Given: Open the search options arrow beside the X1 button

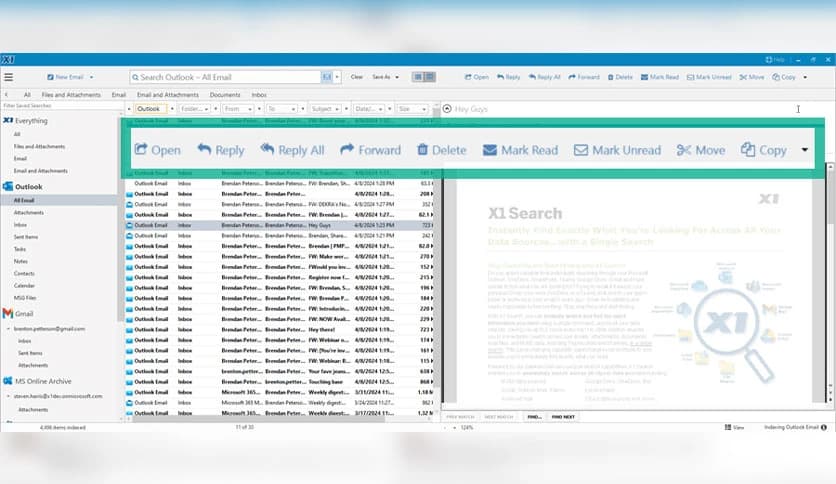Looking at the screenshot, I should 337,77.
